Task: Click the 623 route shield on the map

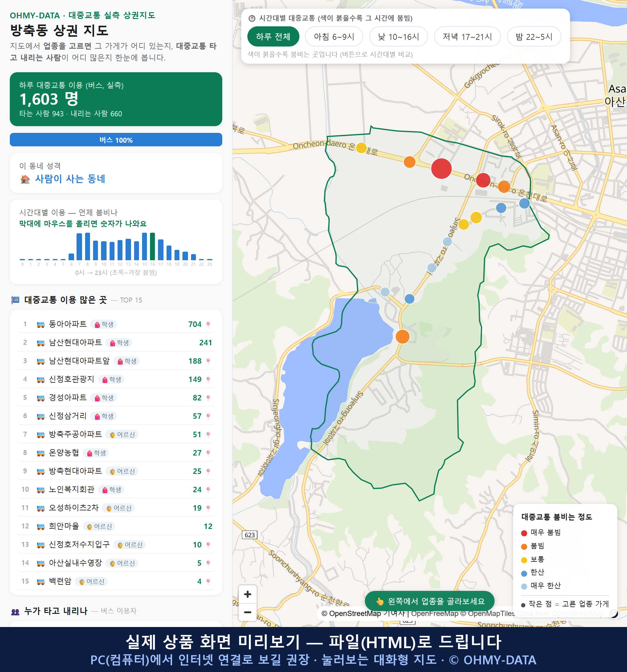Action: [x=250, y=535]
